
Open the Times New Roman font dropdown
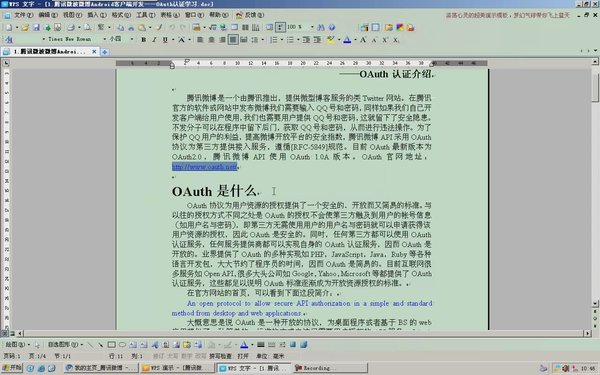click(x=104, y=39)
